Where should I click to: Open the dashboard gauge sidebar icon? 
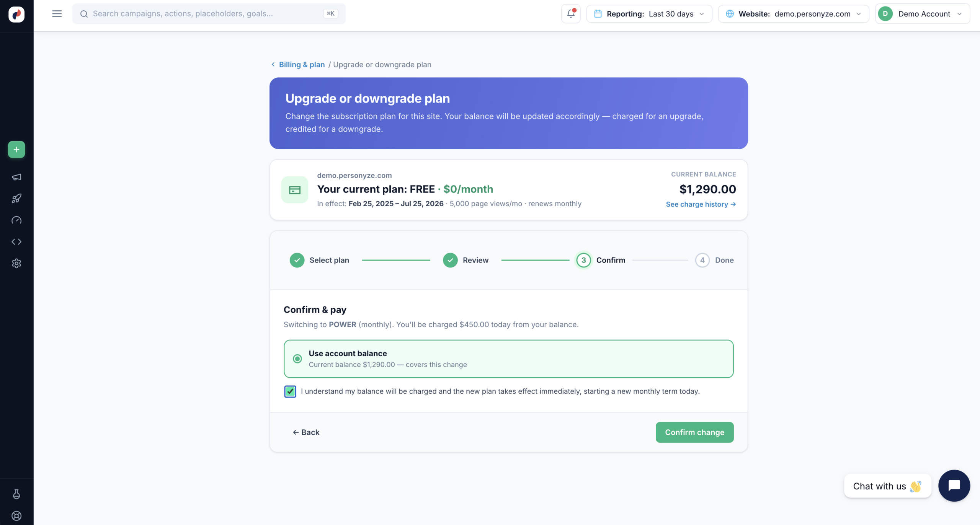[16, 220]
